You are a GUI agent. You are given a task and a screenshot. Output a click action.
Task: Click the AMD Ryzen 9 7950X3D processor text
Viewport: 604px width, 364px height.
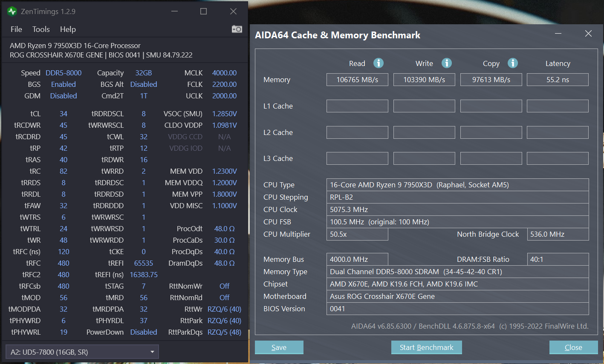75,46
